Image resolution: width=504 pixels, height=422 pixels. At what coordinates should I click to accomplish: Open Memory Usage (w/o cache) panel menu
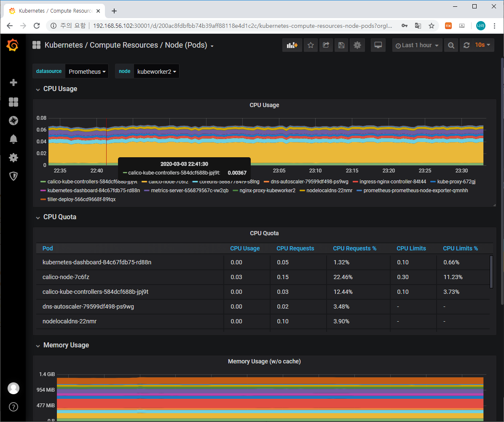(264, 361)
